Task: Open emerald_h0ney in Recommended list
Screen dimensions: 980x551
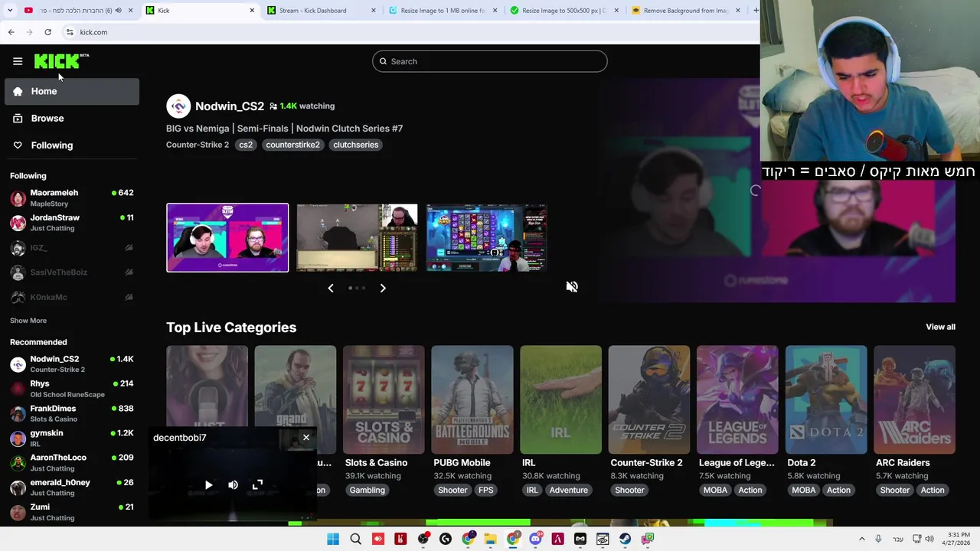Action: (71, 487)
